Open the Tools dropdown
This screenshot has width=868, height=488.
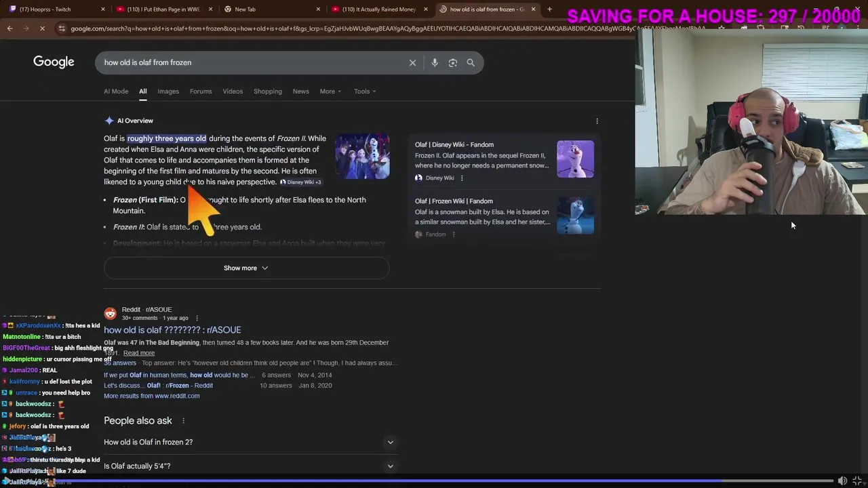[x=364, y=91]
